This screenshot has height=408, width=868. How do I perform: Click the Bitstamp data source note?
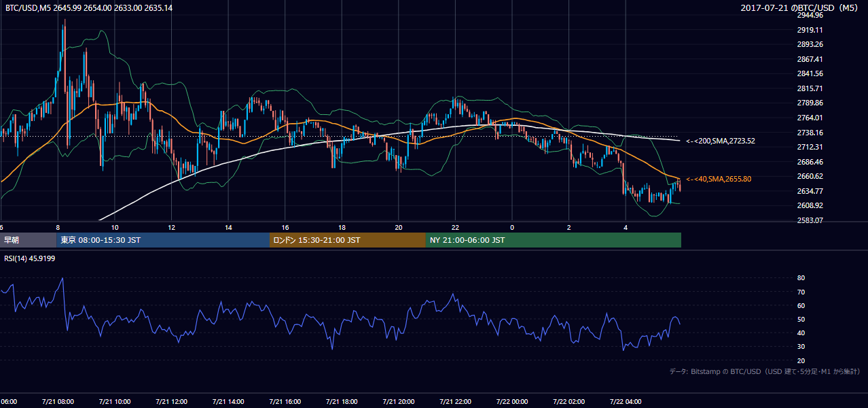point(765,372)
